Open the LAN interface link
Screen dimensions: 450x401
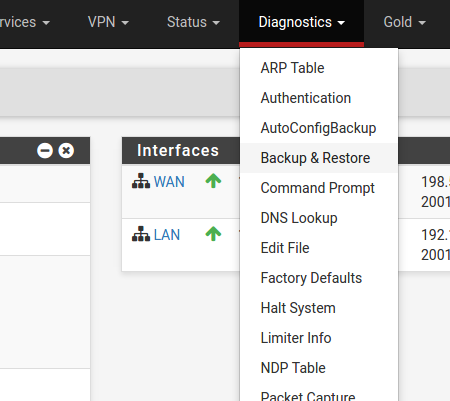tap(167, 235)
